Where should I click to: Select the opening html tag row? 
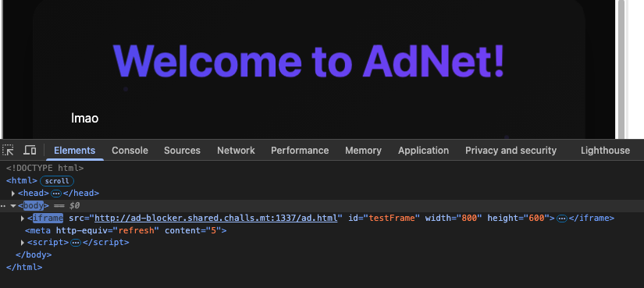coord(22,181)
